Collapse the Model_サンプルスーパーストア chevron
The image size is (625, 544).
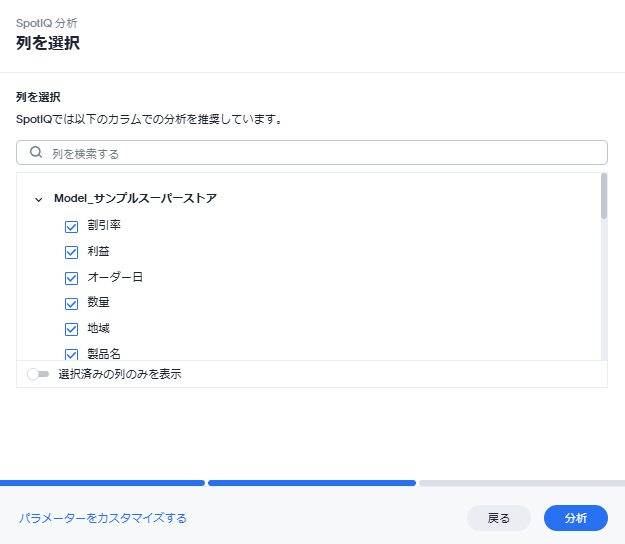pos(39,199)
